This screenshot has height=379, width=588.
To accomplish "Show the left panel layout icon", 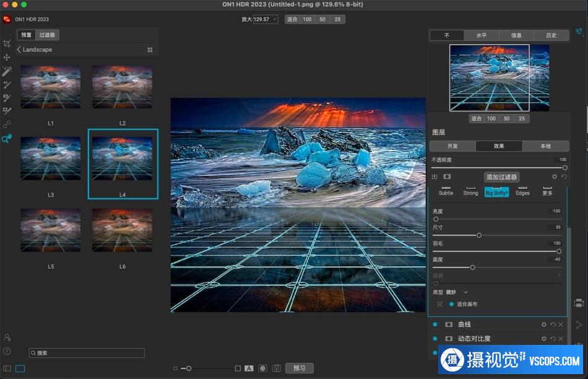I will (x=7, y=368).
